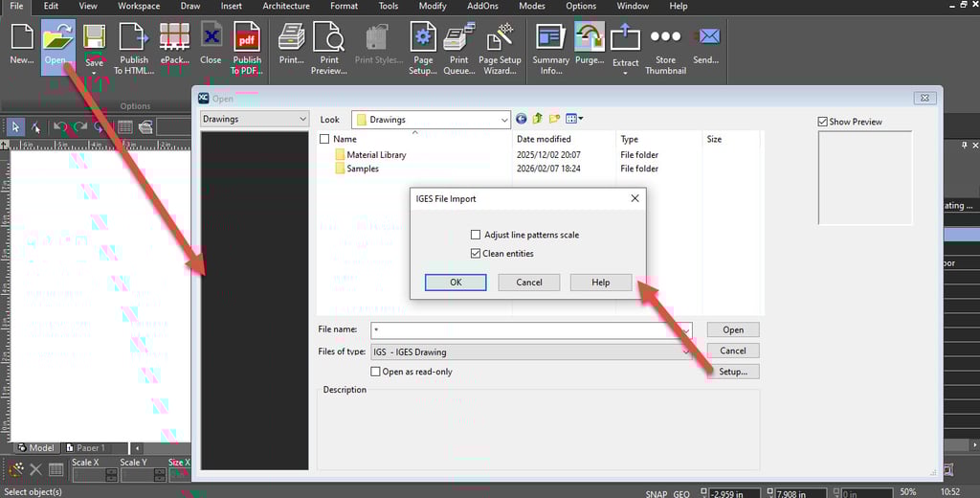Close the IGES File Import dialog
The height and width of the screenshot is (498, 980).
point(635,198)
